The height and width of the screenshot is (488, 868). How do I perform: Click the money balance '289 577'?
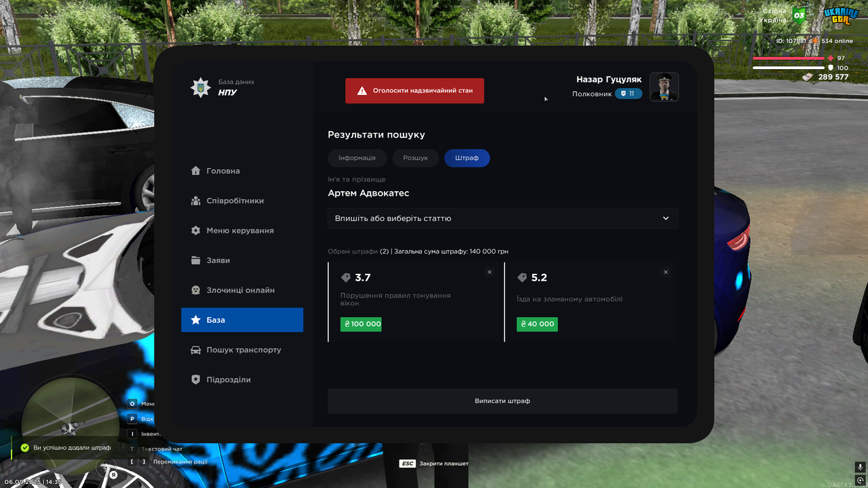pyautogui.click(x=833, y=77)
